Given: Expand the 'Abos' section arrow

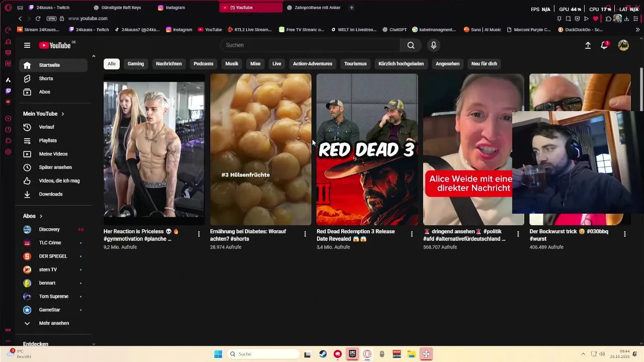Looking at the screenshot, I should (41, 216).
